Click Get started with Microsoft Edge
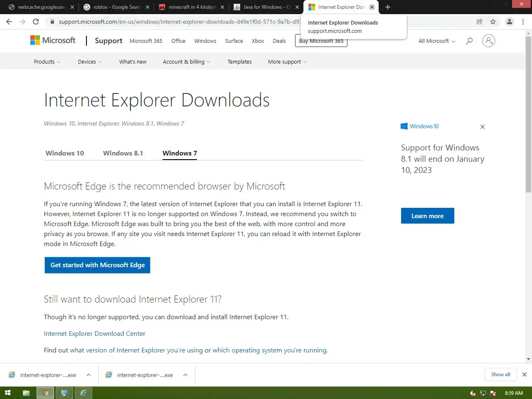The image size is (532, 399). click(97, 265)
